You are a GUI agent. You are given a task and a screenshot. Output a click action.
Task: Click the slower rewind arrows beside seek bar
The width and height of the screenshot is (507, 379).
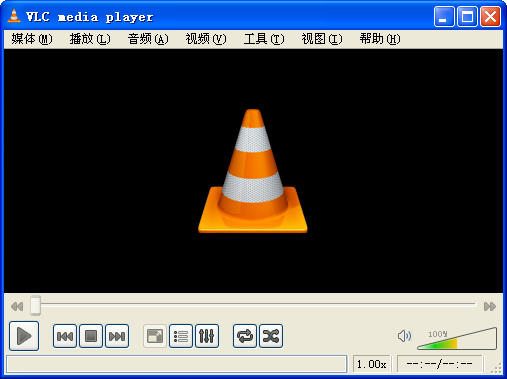click(17, 306)
